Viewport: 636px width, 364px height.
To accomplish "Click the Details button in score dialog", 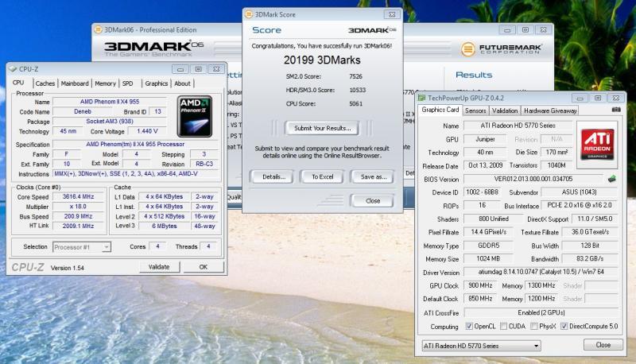I will point(273,176).
